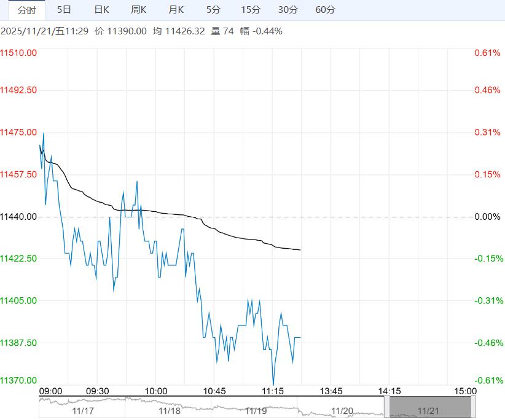Screen dimensions: 505x420
Task: Click the left handle of range selector
Action: coord(386,407)
